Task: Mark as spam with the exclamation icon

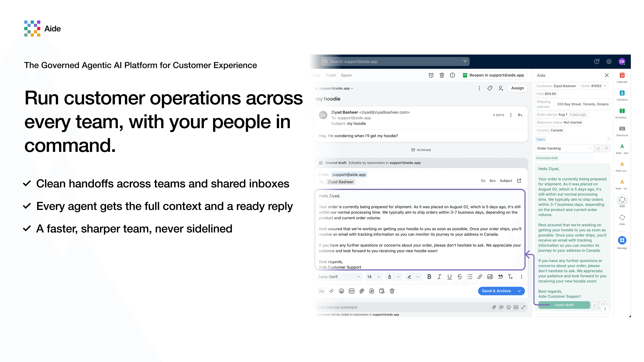Action: click(452, 75)
